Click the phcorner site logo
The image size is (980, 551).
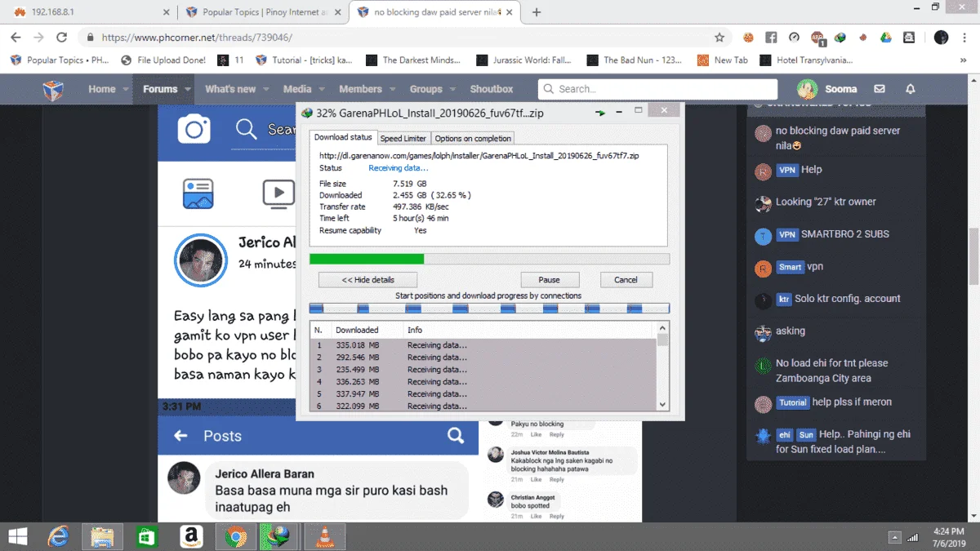(53, 89)
